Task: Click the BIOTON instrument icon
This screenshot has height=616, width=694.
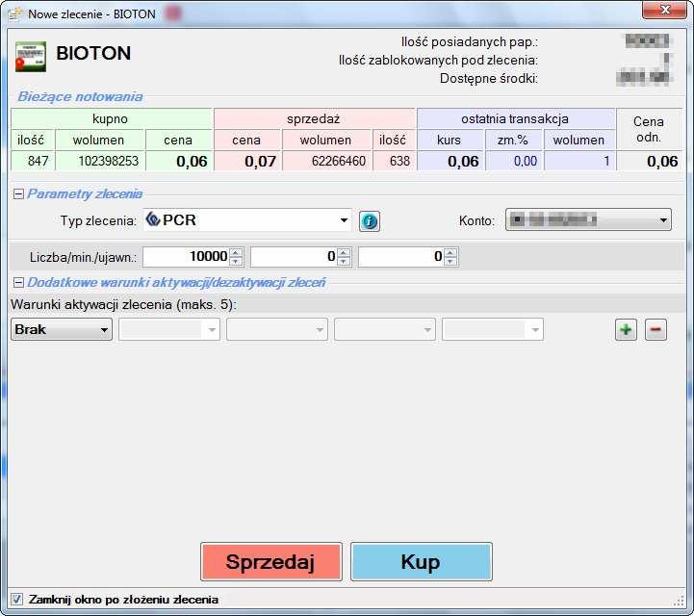Action: click(x=31, y=57)
